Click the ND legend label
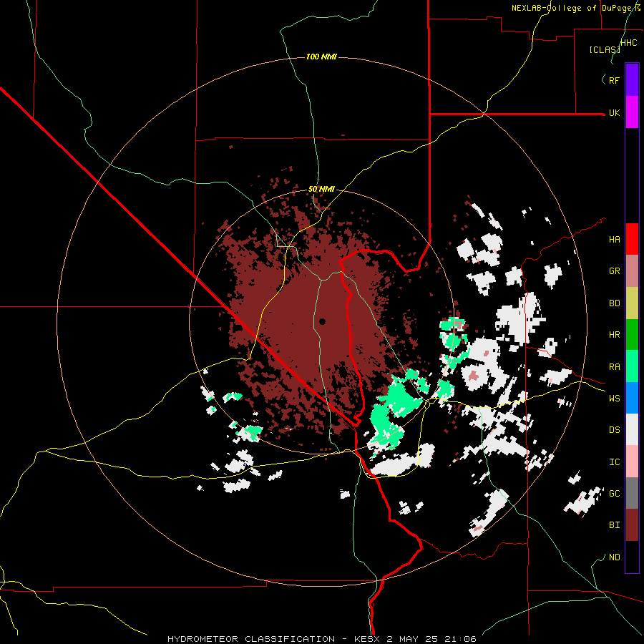This screenshot has height=644, width=644. [x=614, y=557]
